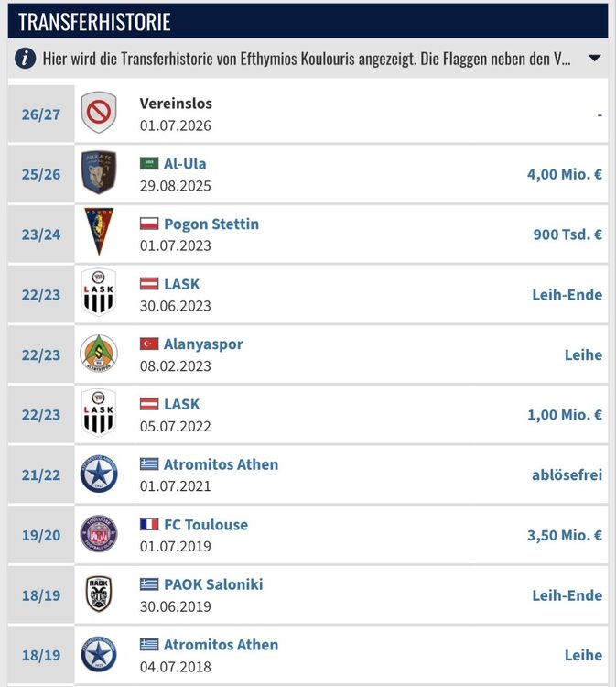
Task: Click the 3,50 Mio. € Toulouse fee
Action: tap(565, 535)
